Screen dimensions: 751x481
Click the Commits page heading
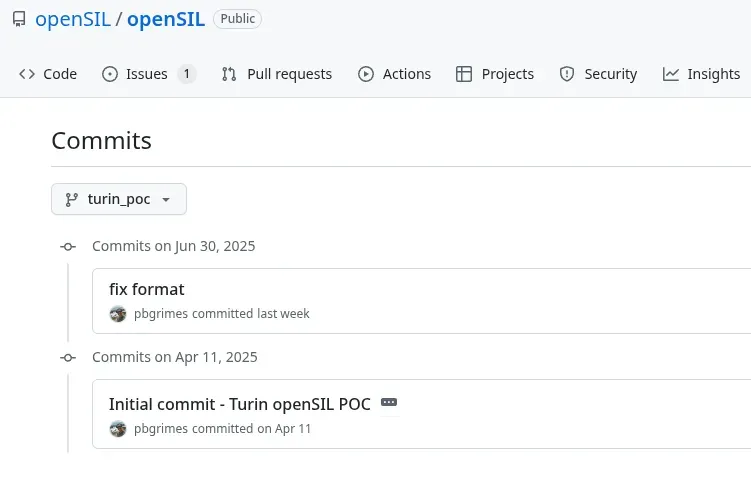tap(102, 141)
